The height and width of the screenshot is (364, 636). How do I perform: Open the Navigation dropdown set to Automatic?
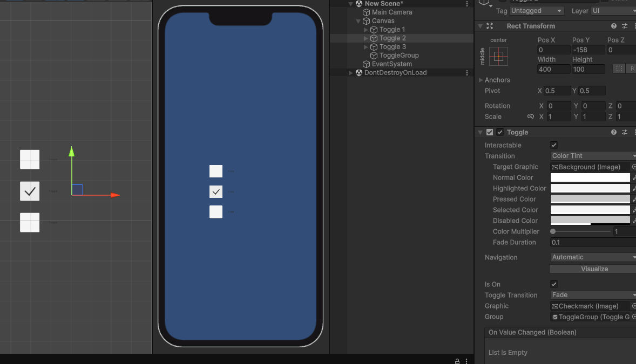[x=593, y=257]
